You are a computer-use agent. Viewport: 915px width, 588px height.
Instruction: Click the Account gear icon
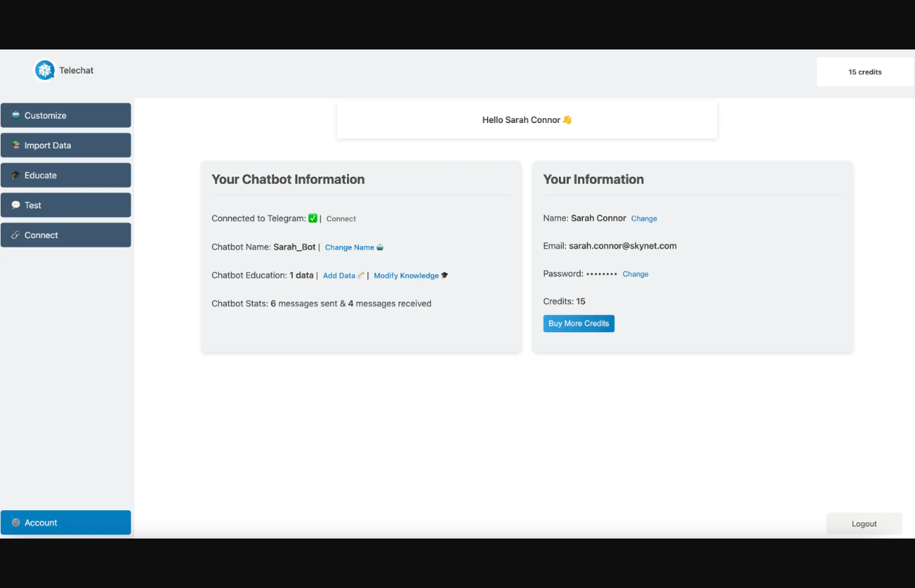(16, 523)
